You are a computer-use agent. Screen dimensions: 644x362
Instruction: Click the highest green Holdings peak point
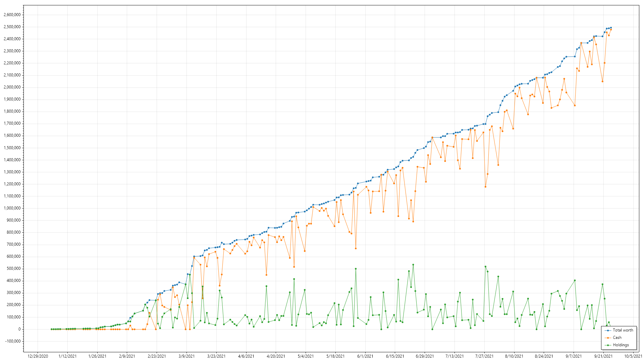tap(413, 265)
